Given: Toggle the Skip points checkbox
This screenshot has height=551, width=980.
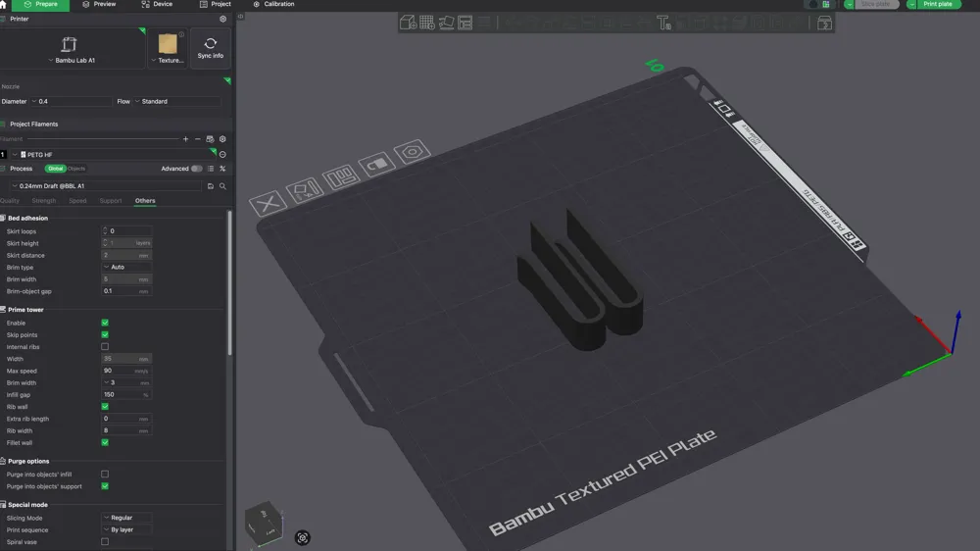Looking at the screenshot, I should 105,334.
